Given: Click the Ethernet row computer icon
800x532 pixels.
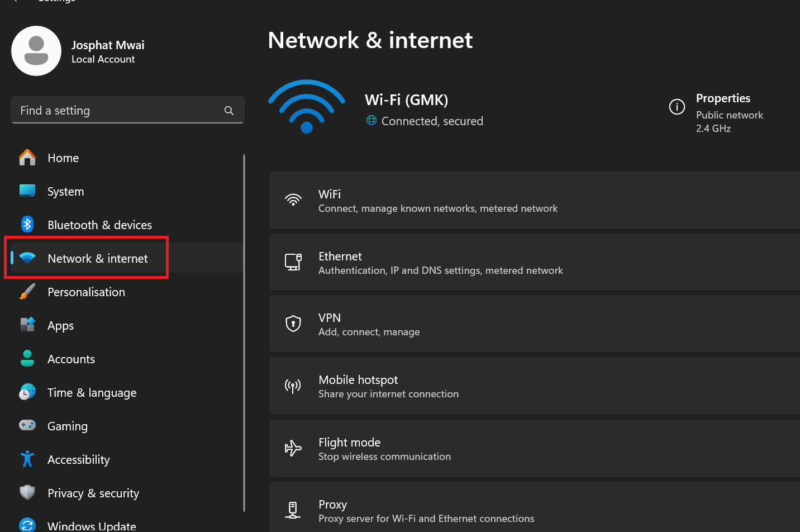Looking at the screenshot, I should point(293,262).
